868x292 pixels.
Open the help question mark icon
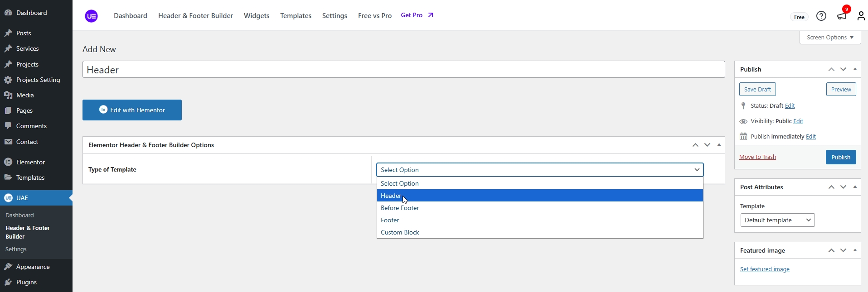pos(821,16)
